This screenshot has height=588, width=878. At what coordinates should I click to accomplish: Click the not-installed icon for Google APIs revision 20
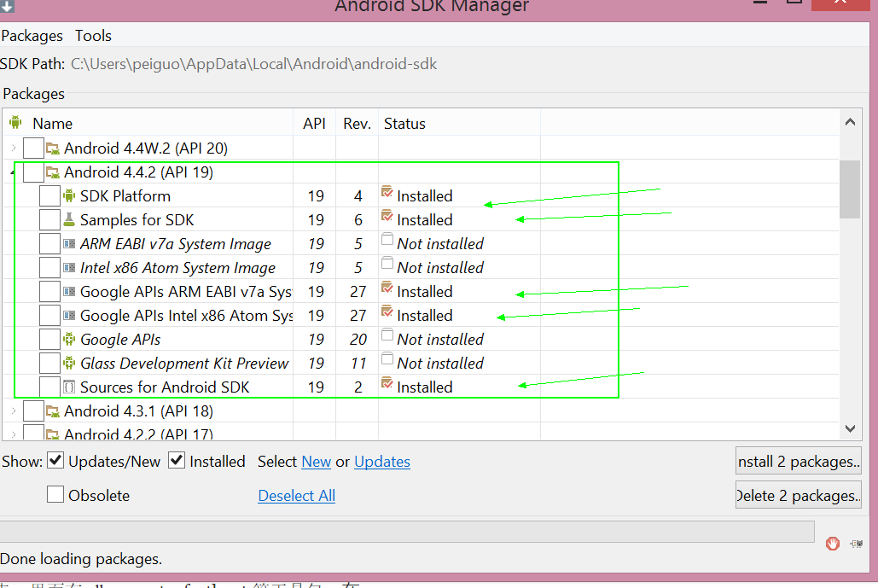pyautogui.click(x=387, y=335)
